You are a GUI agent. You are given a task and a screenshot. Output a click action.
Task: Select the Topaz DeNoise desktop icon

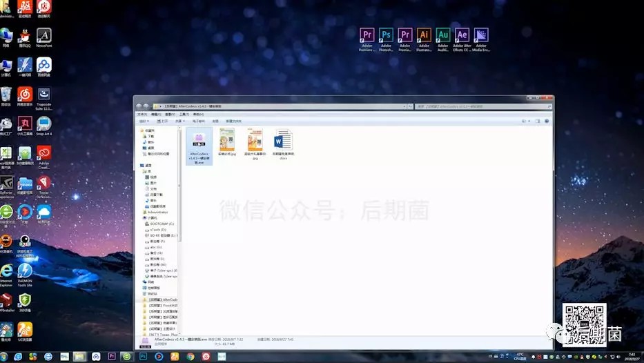pos(44,187)
